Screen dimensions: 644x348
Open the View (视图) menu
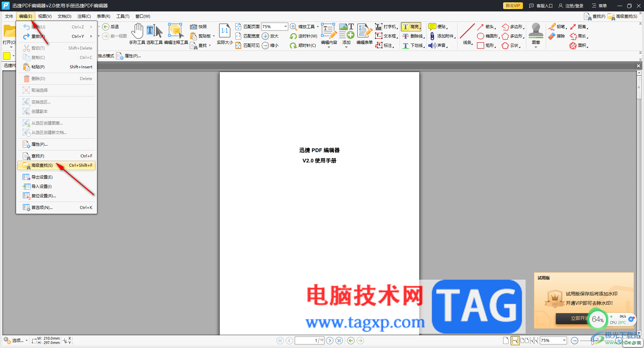[45, 16]
